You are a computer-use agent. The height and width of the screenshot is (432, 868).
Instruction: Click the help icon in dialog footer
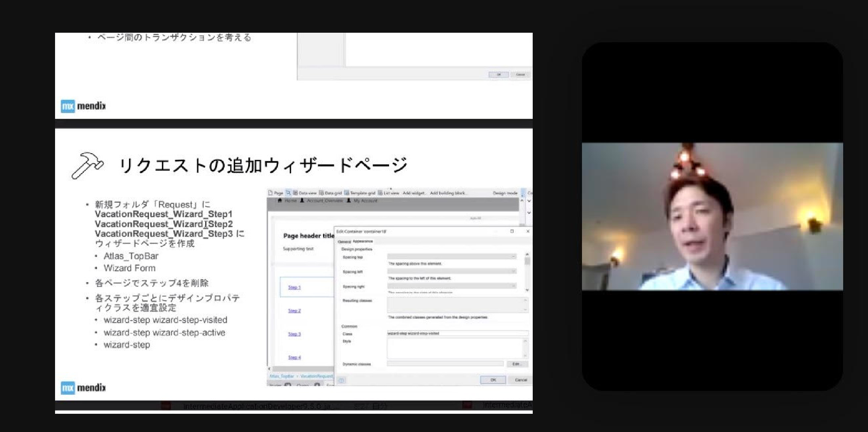[x=341, y=380]
